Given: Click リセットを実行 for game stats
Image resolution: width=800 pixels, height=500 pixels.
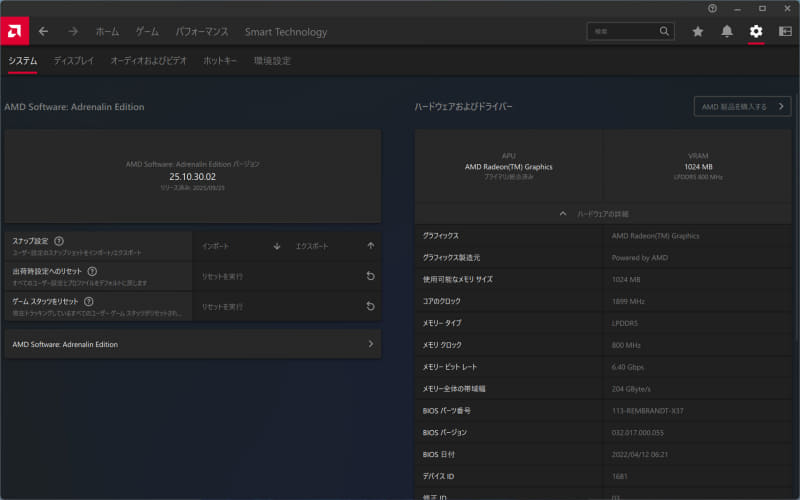Looking at the screenshot, I should (287, 306).
